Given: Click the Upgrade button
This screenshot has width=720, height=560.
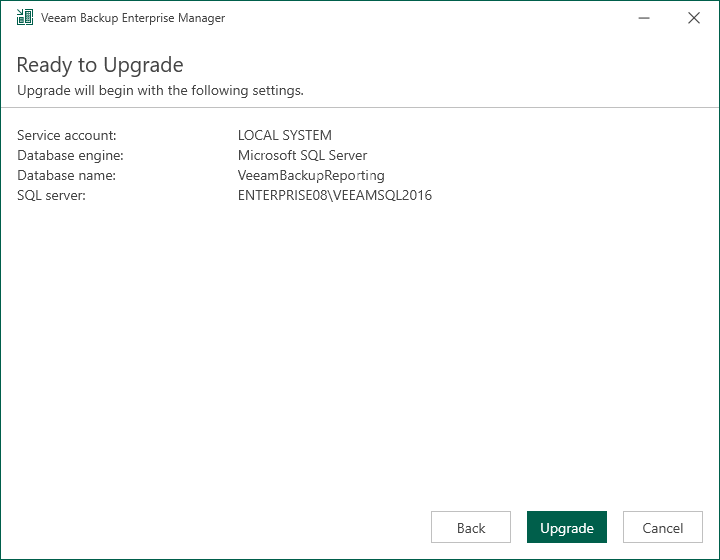Looking at the screenshot, I should [x=567, y=527].
